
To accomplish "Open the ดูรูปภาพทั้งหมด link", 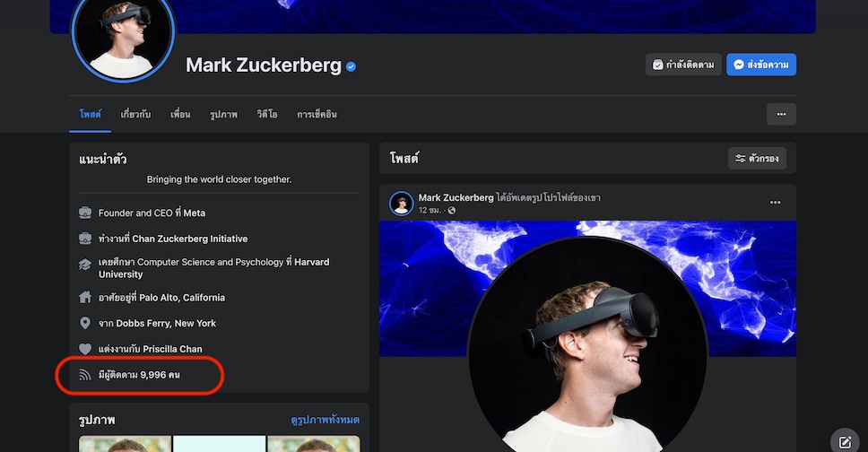I will pyautogui.click(x=325, y=420).
